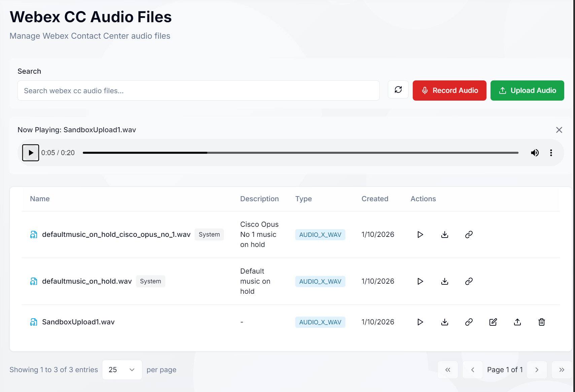Viewport: 575px width, 392px height.
Task: Dismiss the Now Playing panel
Action: 559,130
